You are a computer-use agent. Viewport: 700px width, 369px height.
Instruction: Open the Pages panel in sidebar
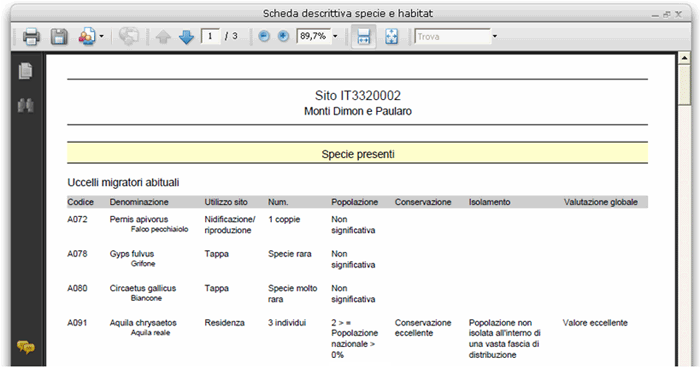(25, 71)
